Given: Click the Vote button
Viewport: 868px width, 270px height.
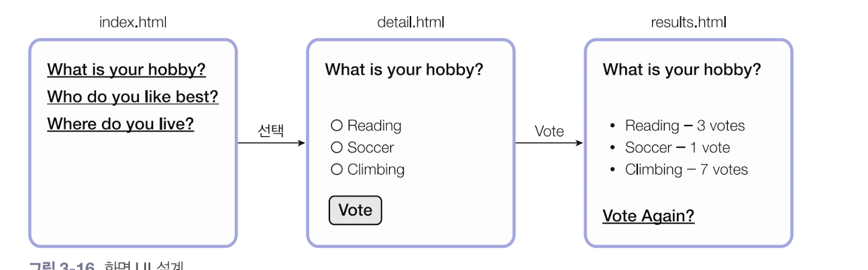Looking at the screenshot, I should [355, 210].
